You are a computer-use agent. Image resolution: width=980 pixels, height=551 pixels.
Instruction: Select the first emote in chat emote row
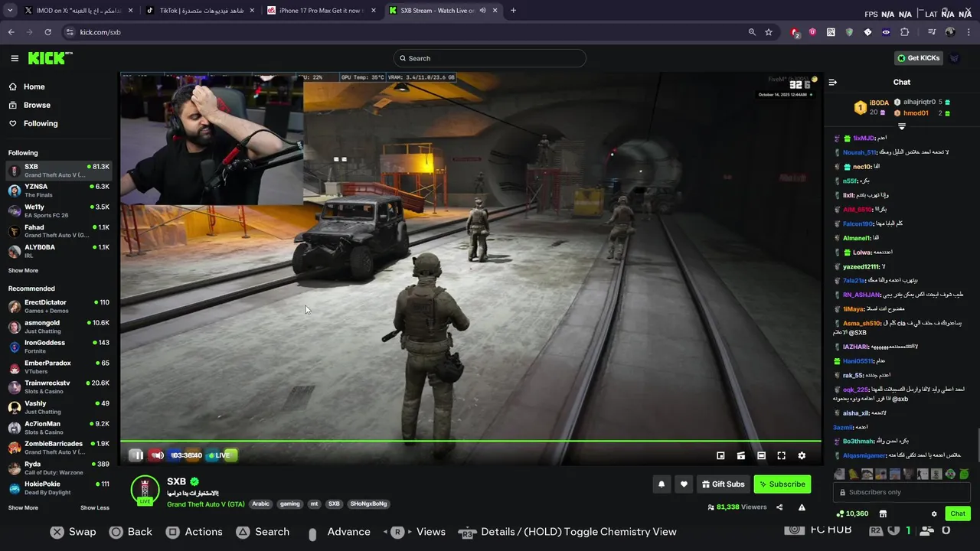839,474
